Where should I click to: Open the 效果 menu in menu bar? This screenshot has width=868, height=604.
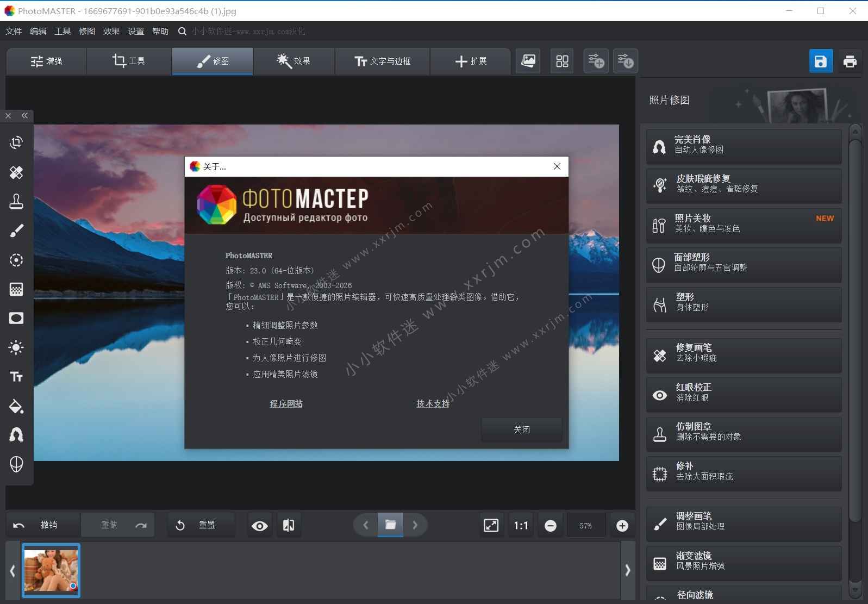[x=111, y=32]
